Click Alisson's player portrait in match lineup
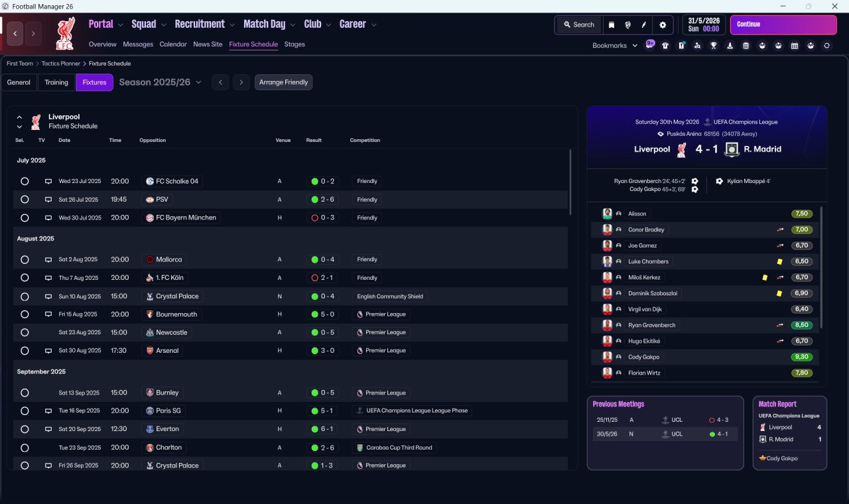 607,214
